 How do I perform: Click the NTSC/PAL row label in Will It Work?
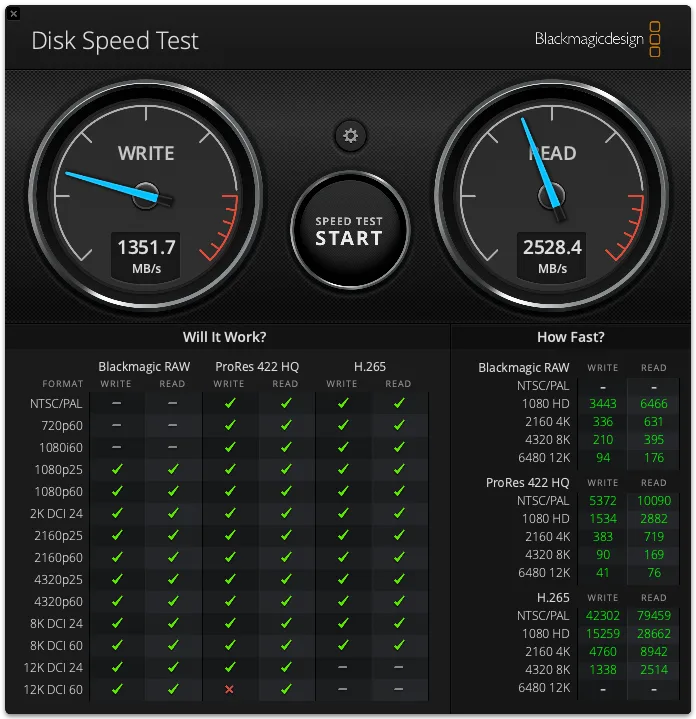(56, 404)
